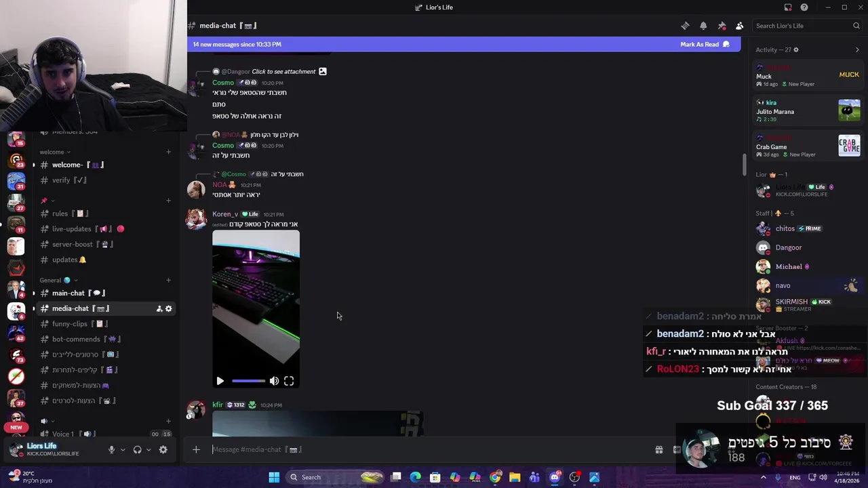This screenshot has height=488, width=868.
Task: Open Activity settings gear icon
Action: [x=796, y=49]
